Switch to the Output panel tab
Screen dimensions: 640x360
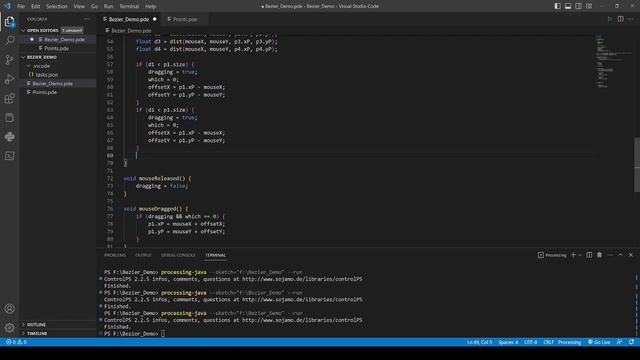[x=143, y=255]
